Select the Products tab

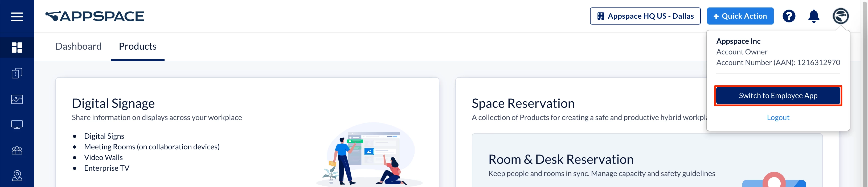point(137,46)
